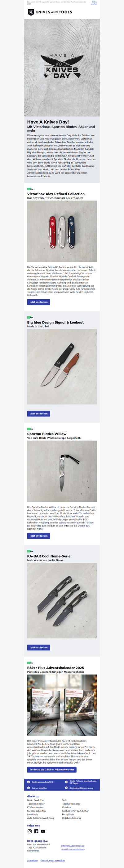Image resolution: width=124 pixels, height=868 pixels.
Task: Open www.knivesandtools.de website link
Action: tap(73, 849)
